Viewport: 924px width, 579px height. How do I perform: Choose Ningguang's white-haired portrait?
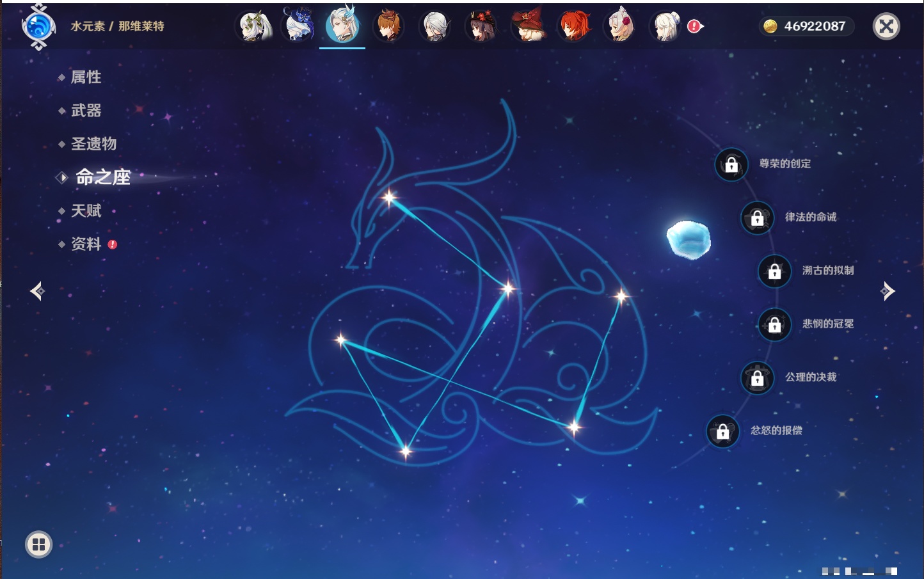pos(665,26)
